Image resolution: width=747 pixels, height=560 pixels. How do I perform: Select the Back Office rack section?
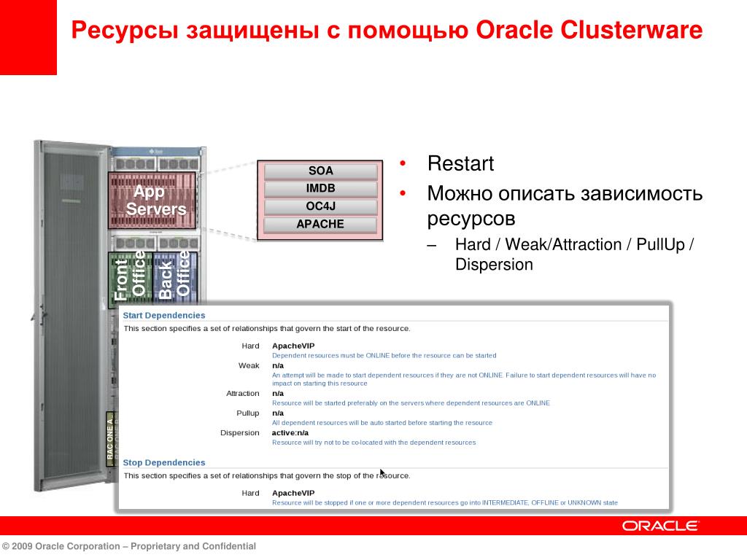pos(175,277)
